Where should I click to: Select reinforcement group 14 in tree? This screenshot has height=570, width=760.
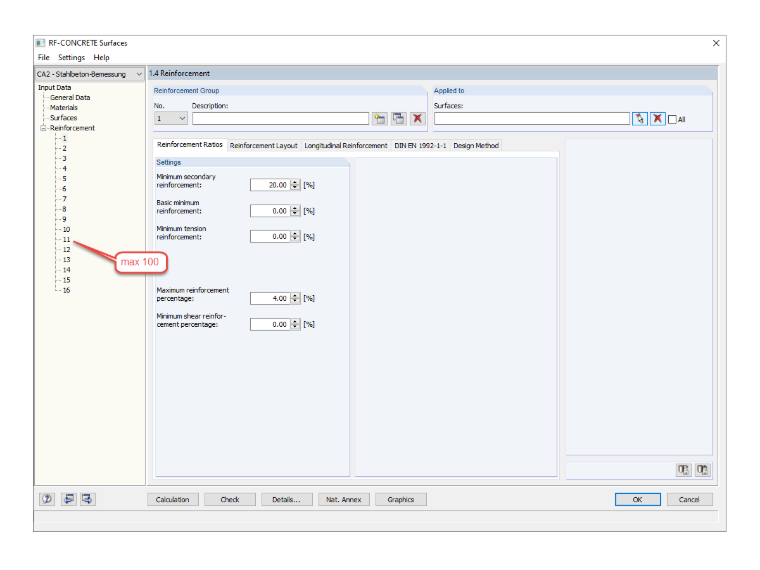(66, 270)
